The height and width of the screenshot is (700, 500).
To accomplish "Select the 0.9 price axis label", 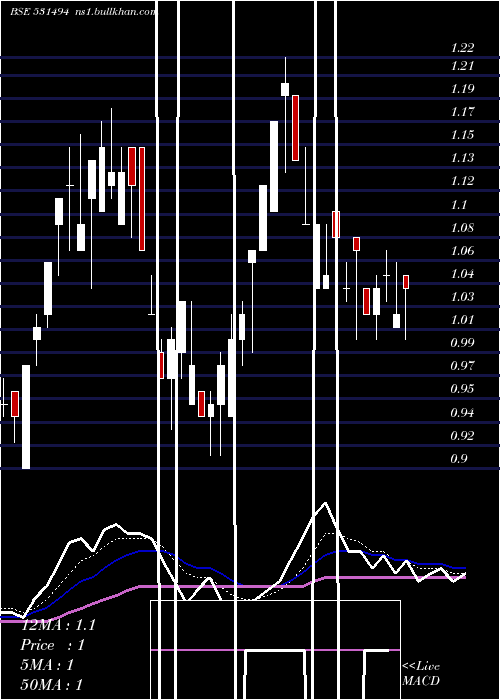I will pos(459,458).
